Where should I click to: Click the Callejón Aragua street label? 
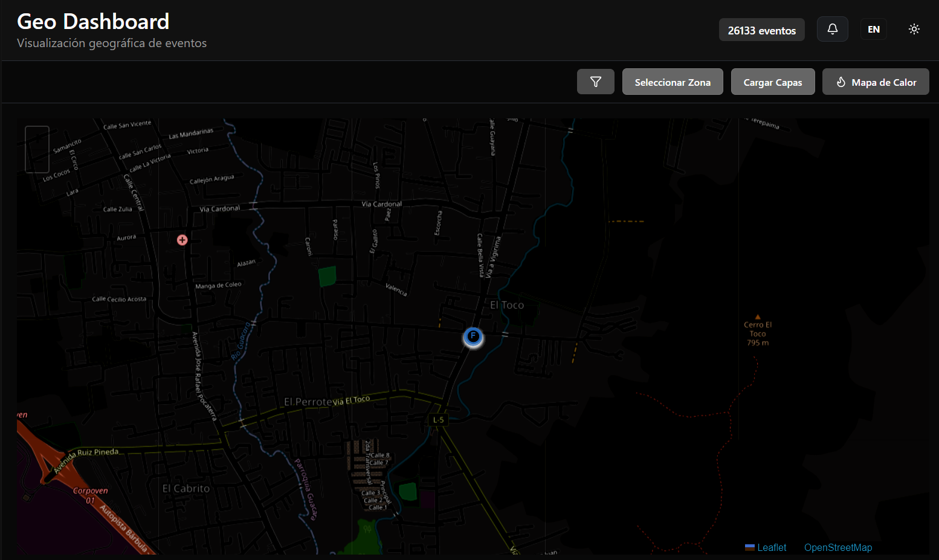[x=211, y=179]
